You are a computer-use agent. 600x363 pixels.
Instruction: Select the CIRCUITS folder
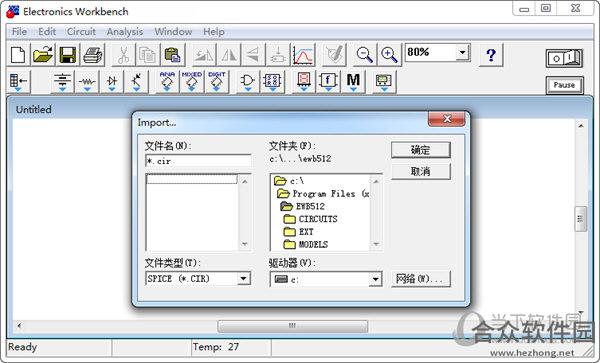click(311, 219)
